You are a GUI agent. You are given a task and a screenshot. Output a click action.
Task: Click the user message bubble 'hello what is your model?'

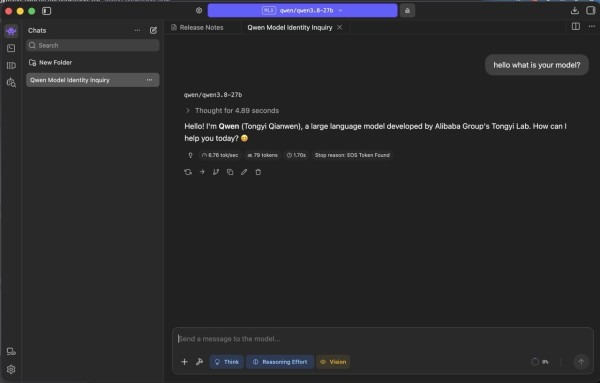tap(537, 65)
